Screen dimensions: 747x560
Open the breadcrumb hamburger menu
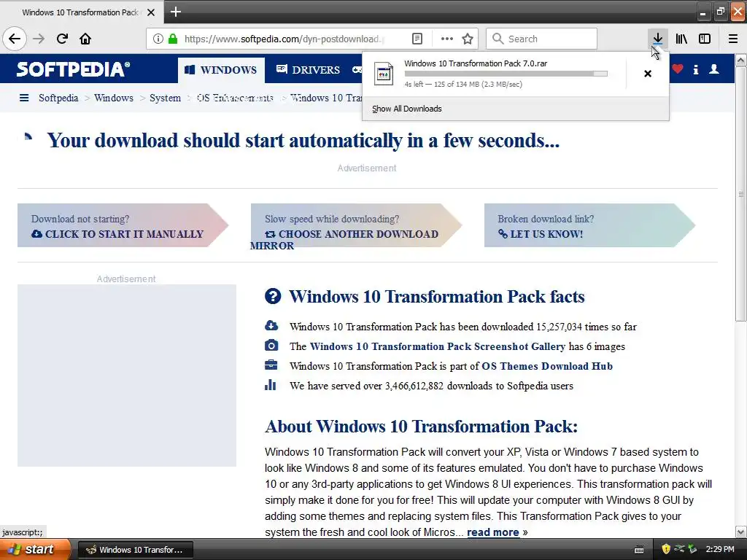click(24, 98)
